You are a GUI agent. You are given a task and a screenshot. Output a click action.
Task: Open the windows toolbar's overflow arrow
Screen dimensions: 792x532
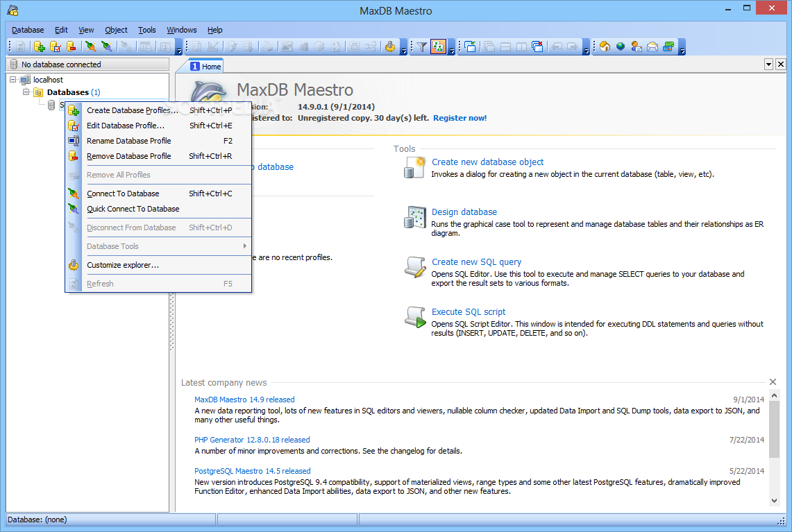pyautogui.click(x=586, y=47)
